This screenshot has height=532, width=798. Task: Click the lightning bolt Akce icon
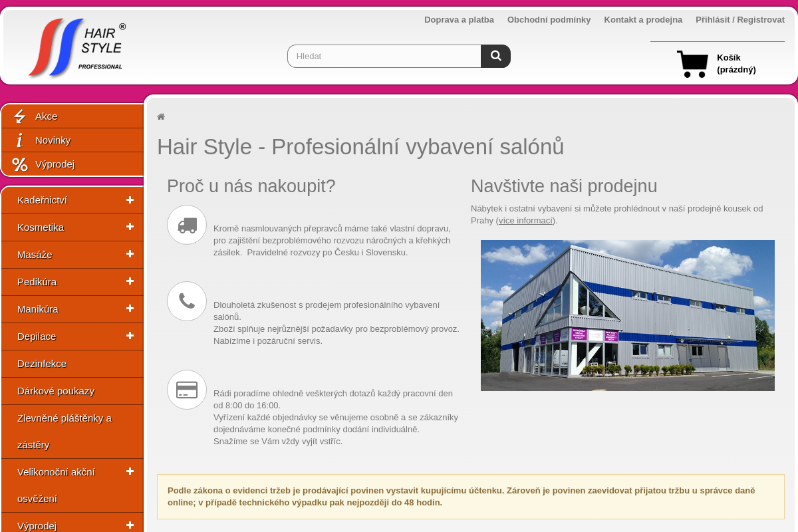pyautogui.click(x=20, y=116)
